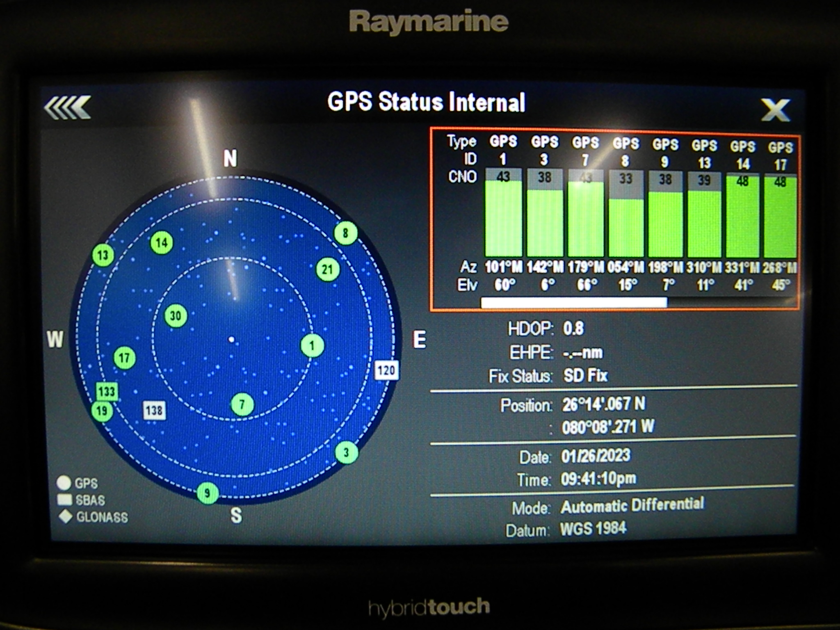Select the GPS Status Internal title bar
Screen dimensions: 840x630
click(x=425, y=102)
